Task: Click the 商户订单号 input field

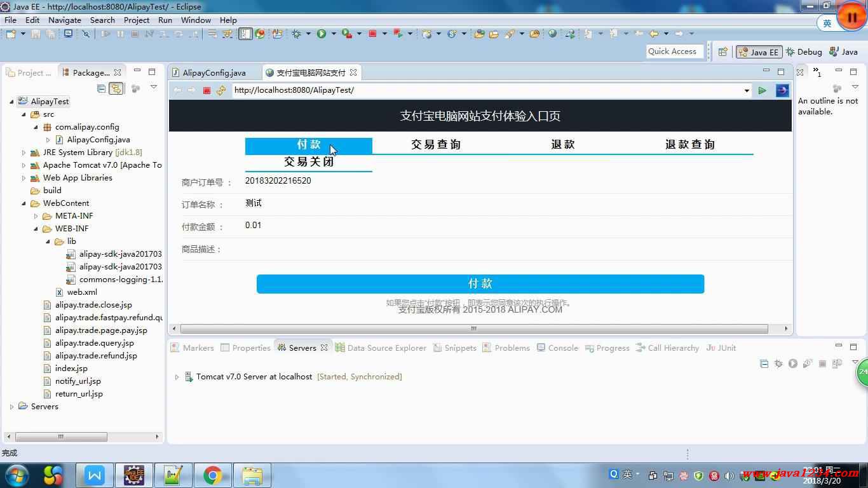Action: click(518, 182)
